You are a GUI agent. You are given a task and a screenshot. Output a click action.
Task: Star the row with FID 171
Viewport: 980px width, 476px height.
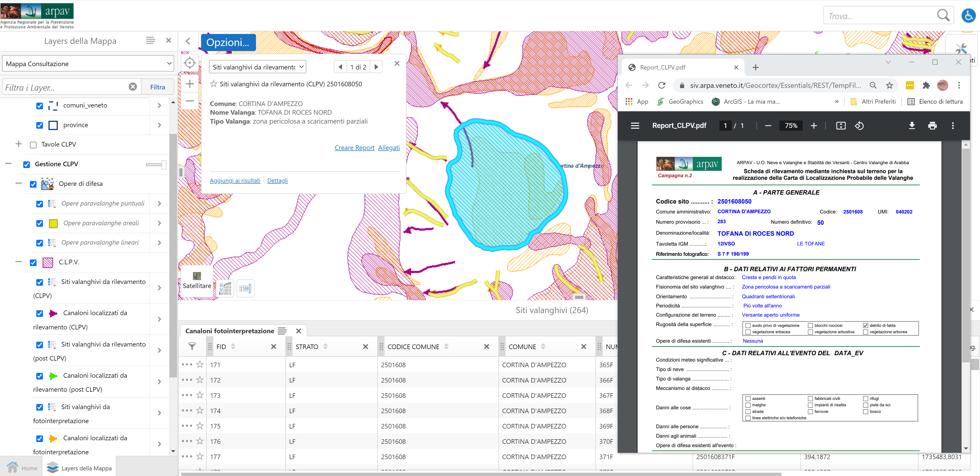[200, 364]
